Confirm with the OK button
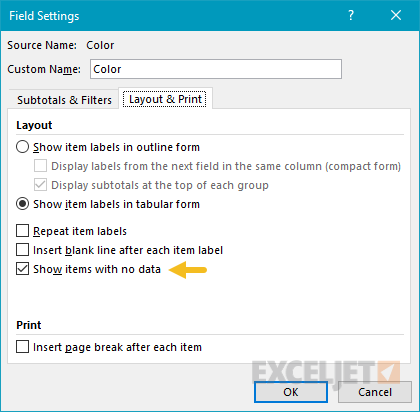Screen dimensions: 420x412 tap(291, 392)
